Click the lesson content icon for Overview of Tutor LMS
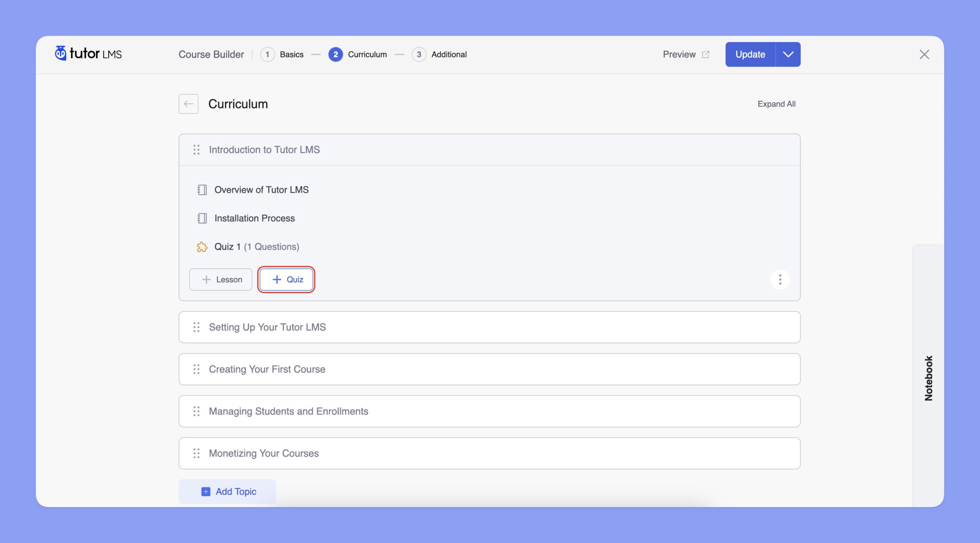The width and height of the screenshot is (980, 543). pos(201,189)
